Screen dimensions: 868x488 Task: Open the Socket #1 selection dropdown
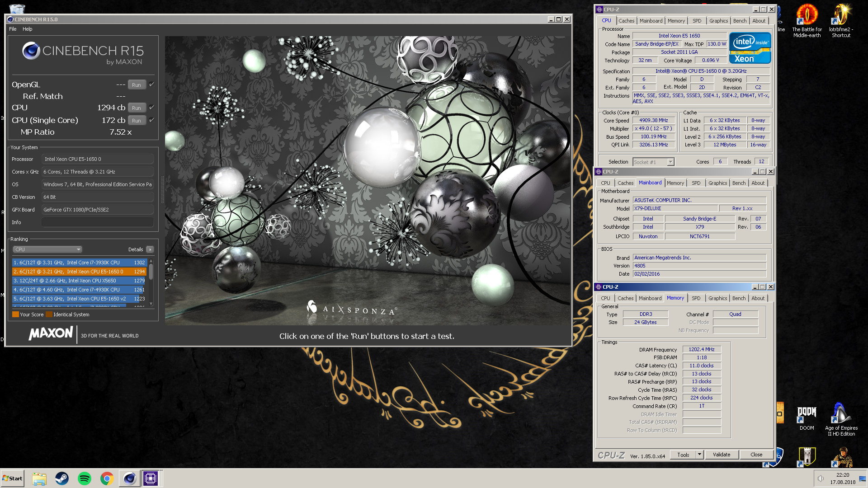653,162
